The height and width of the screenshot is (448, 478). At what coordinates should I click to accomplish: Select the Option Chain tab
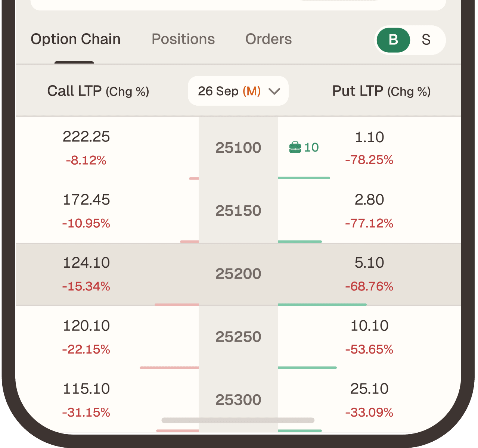click(75, 39)
